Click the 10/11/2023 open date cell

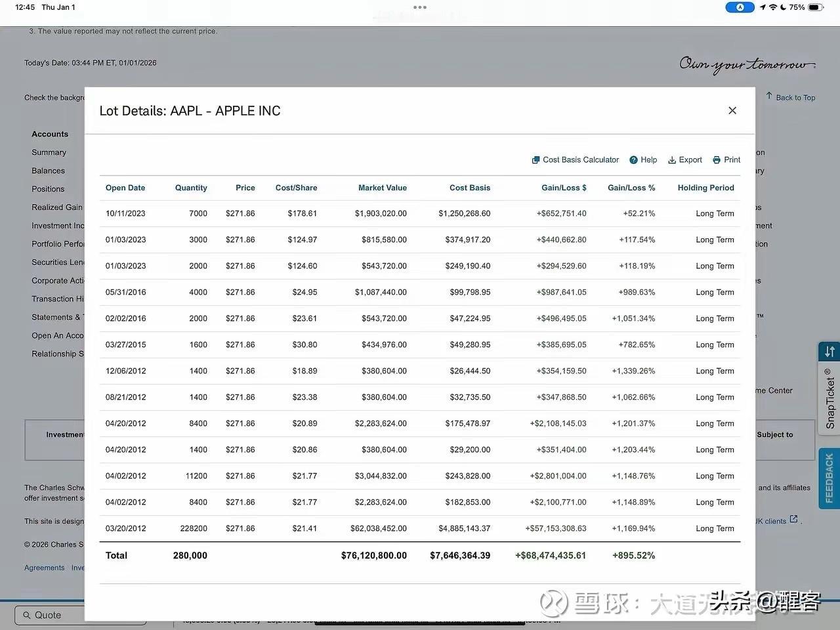click(x=125, y=213)
